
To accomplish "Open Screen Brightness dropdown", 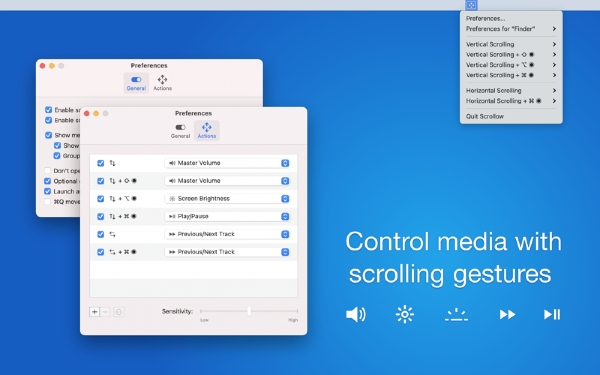I will point(227,199).
